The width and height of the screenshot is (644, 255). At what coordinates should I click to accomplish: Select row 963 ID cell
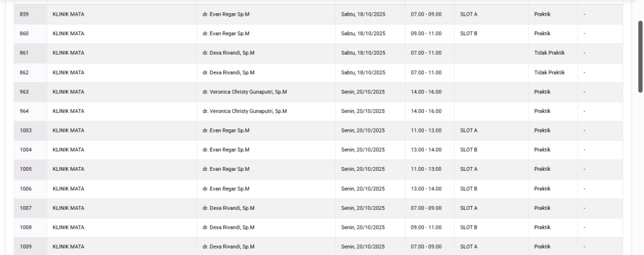(25, 92)
